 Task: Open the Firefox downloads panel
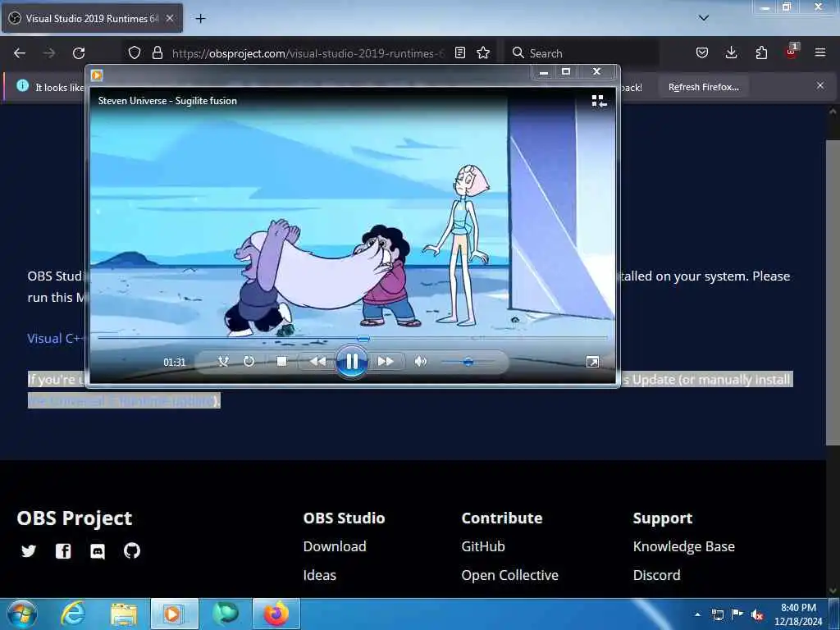(731, 52)
